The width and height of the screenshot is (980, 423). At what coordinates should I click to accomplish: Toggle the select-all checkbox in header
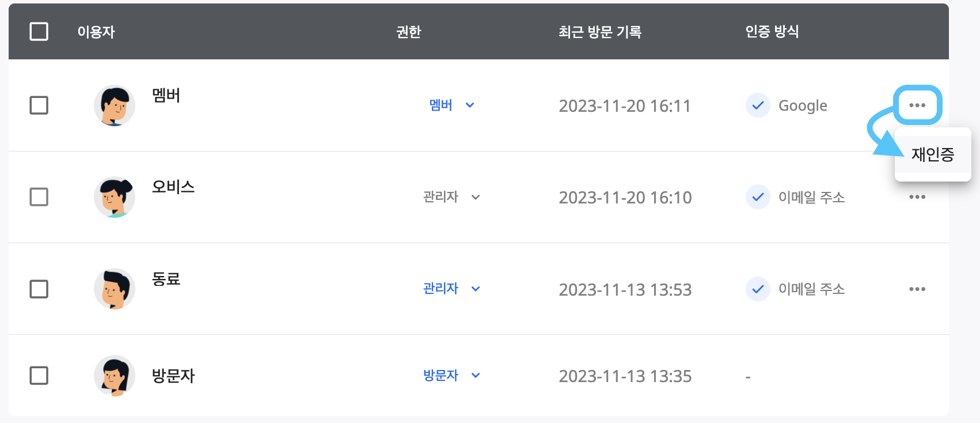coord(39,31)
